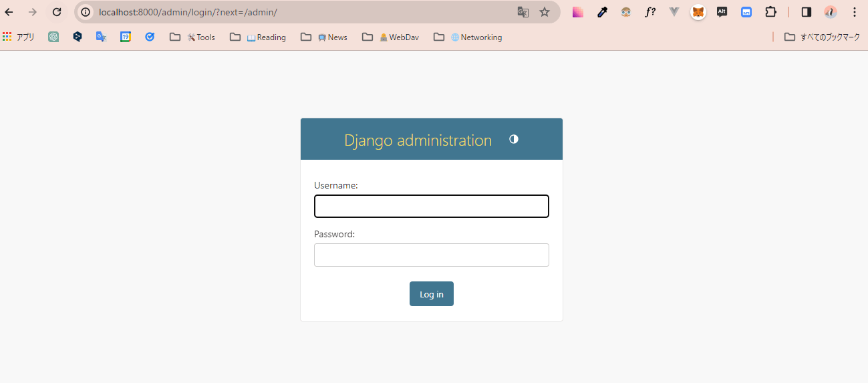The width and height of the screenshot is (868, 383).
Task: Bookmark this page with the star icon
Action: click(x=545, y=12)
